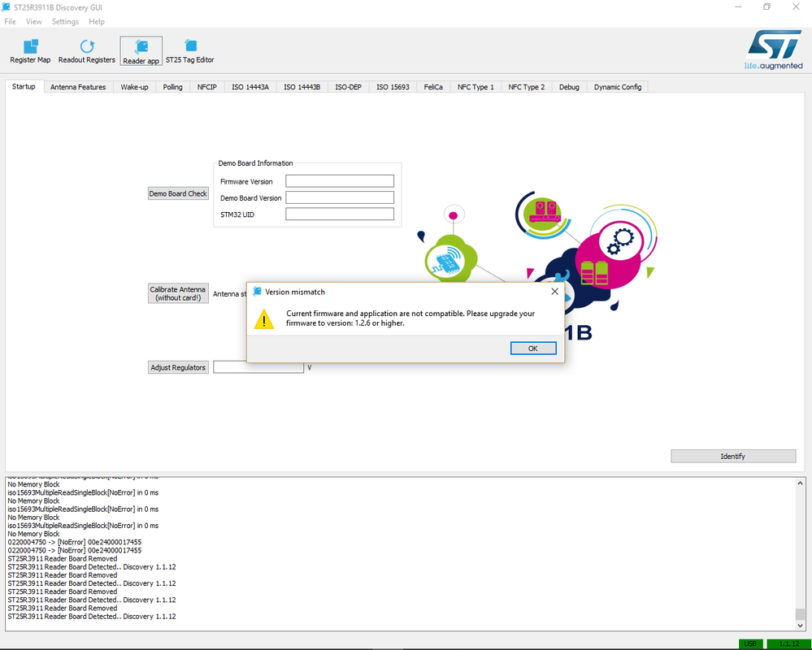Select the NFCIP tab
The image size is (812, 650).
point(207,87)
